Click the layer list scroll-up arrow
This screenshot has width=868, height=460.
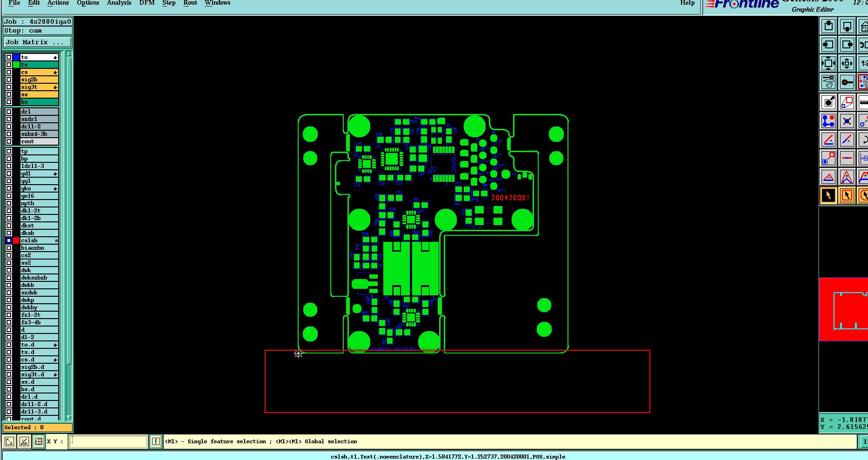[x=69, y=54]
